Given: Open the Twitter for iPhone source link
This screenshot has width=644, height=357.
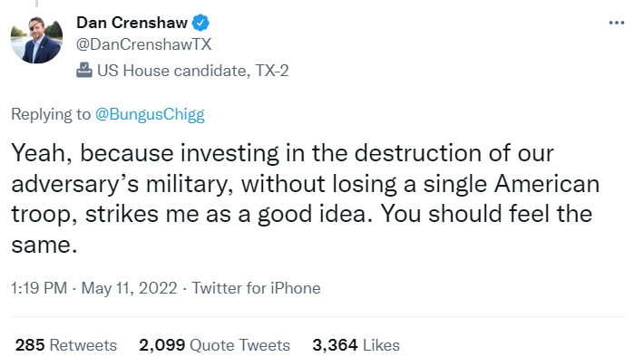Looking at the screenshot, I should point(257,288).
